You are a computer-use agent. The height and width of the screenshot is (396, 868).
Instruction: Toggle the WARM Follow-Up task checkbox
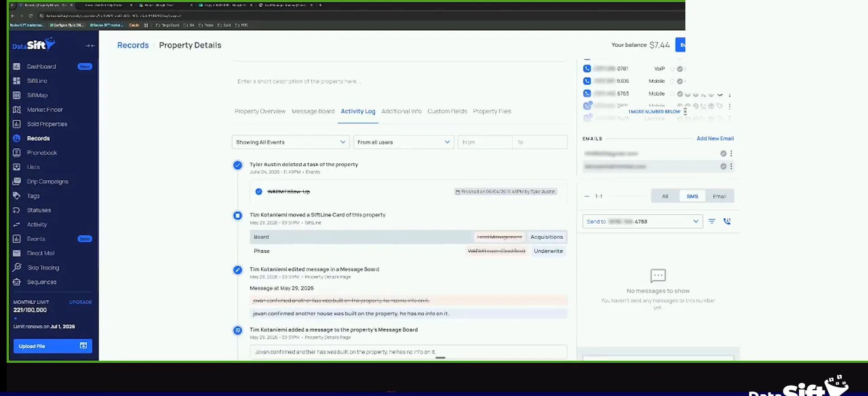[x=259, y=192]
